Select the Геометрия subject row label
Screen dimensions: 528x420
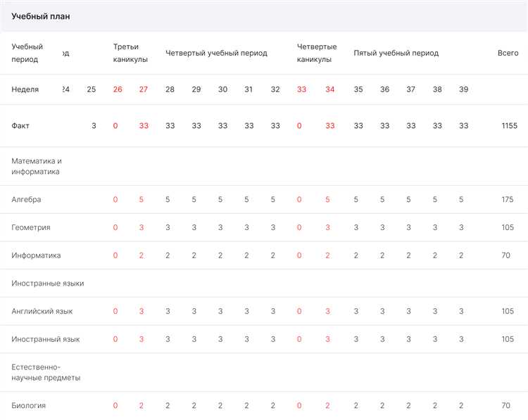(x=31, y=228)
